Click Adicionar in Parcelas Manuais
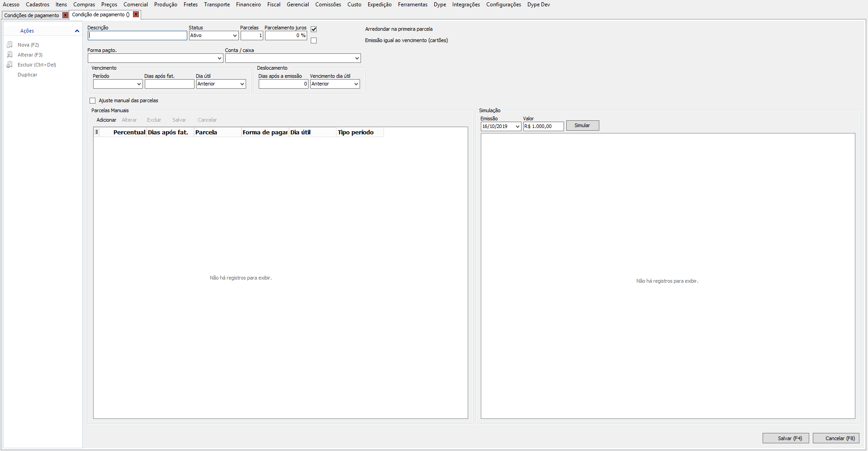This screenshot has height=451, width=868. click(106, 120)
